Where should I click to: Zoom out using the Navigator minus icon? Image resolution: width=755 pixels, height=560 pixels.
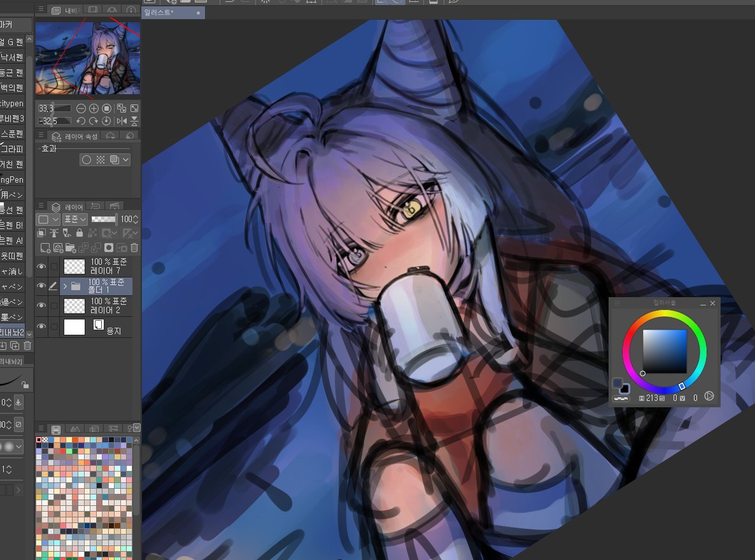tap(81, 108)
